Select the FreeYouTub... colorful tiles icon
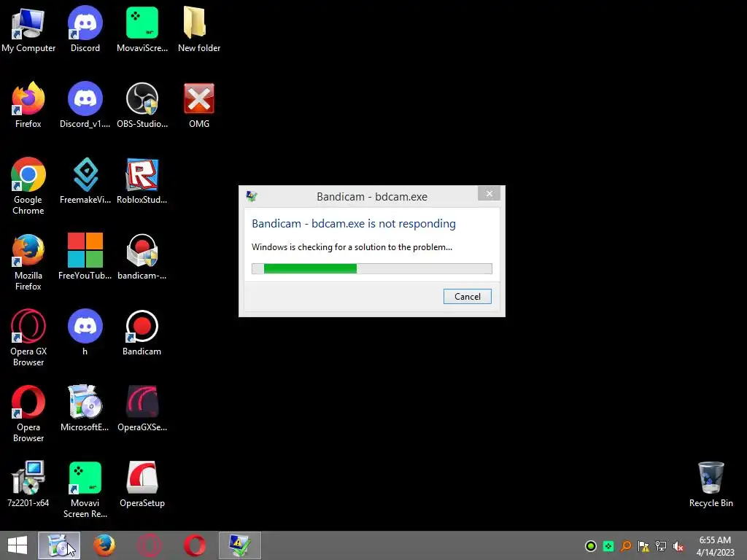Viewport: 747px width, 560px height. (x=85, y=257)
